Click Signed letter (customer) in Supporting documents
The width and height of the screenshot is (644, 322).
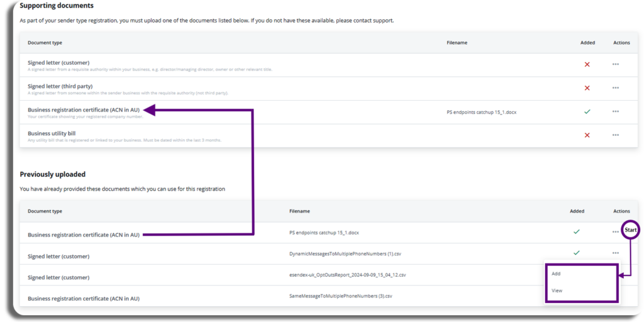58,63
